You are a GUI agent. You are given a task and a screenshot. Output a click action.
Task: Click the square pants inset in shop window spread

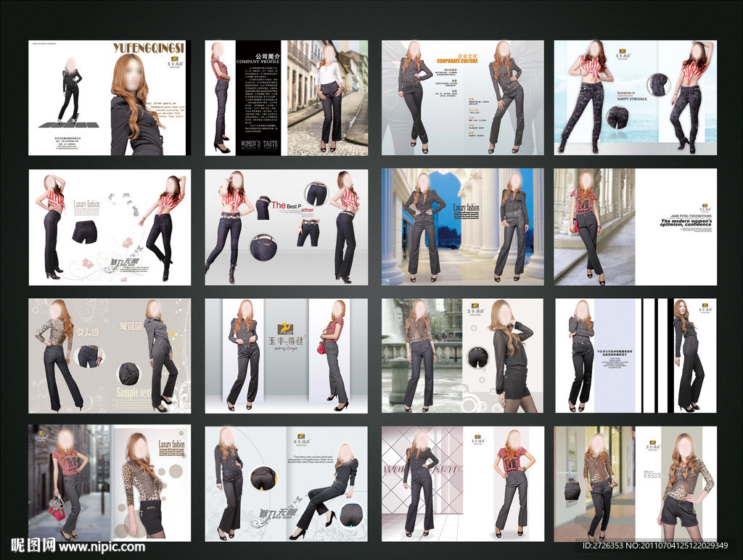pyautogui.click(x=572, y=490)
